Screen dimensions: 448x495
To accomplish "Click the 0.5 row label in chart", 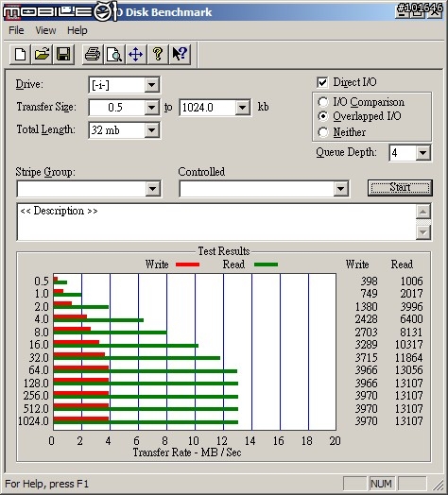I will [x=42, y=281].
